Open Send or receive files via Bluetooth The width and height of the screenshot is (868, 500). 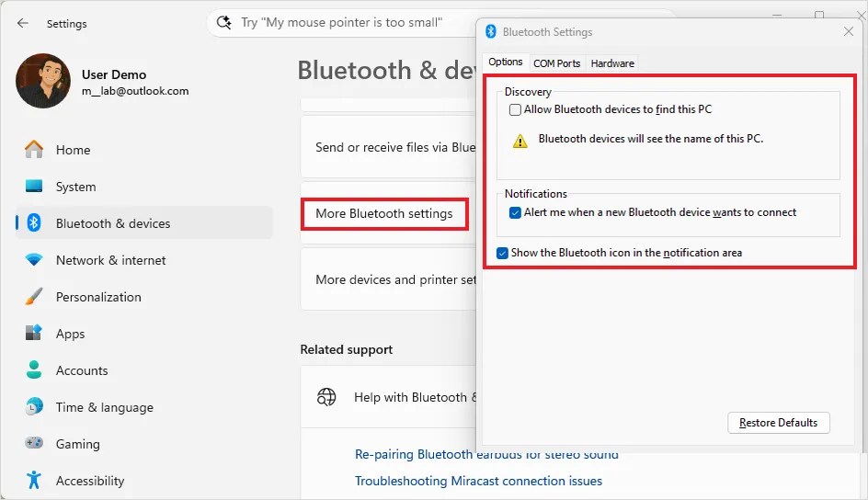tap(389, 147)
